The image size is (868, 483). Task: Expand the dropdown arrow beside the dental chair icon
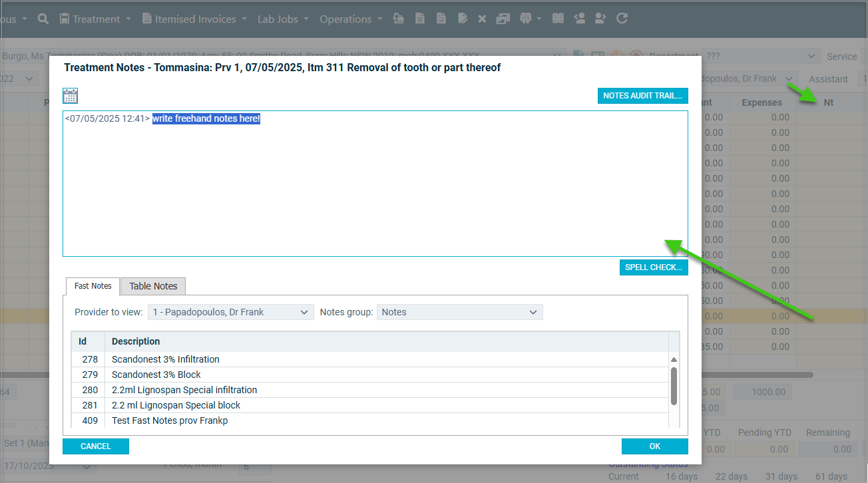[x=539, y=19]
